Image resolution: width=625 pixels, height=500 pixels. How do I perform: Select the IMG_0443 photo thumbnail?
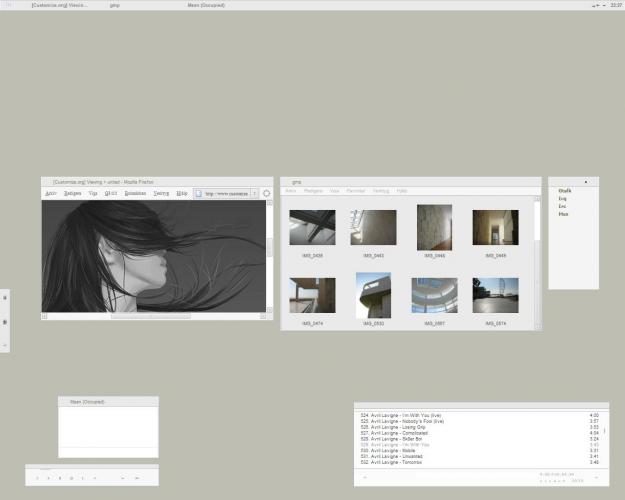pyautogui.click(x=373, y=227)
